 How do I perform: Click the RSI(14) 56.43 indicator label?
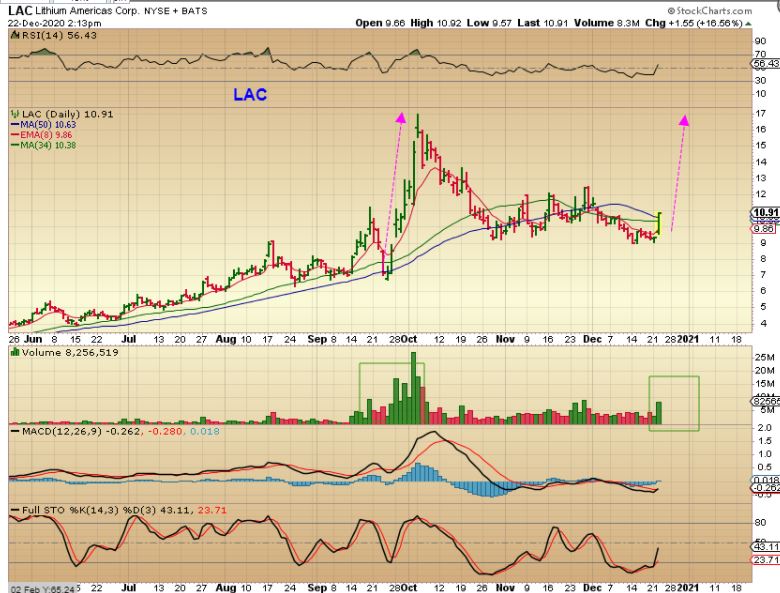pos(58,35)
